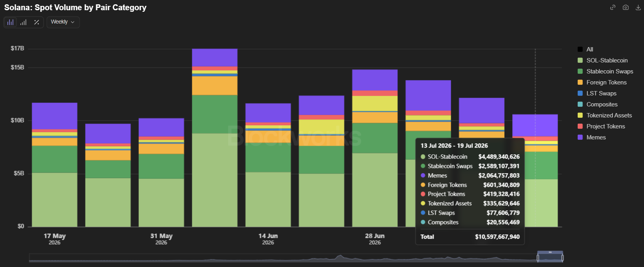
Task: Click the tallest bar's Memes segment
Action: (x=215, y=58)
